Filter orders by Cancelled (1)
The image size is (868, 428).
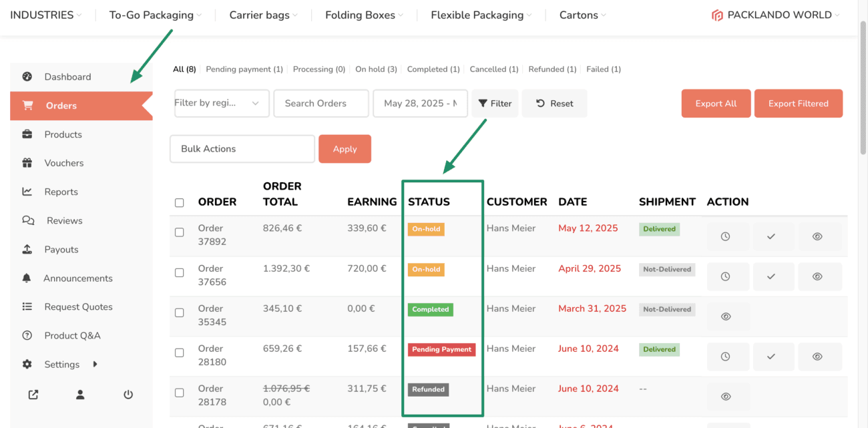[x=494, y=69]
